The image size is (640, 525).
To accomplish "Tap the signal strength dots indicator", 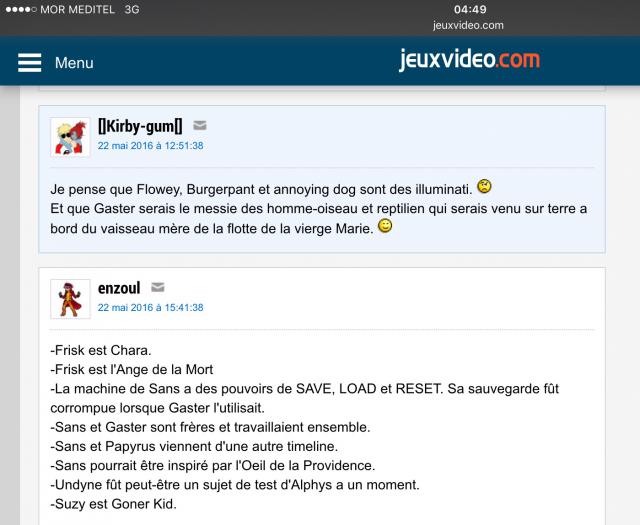I will tap(21, 9).
